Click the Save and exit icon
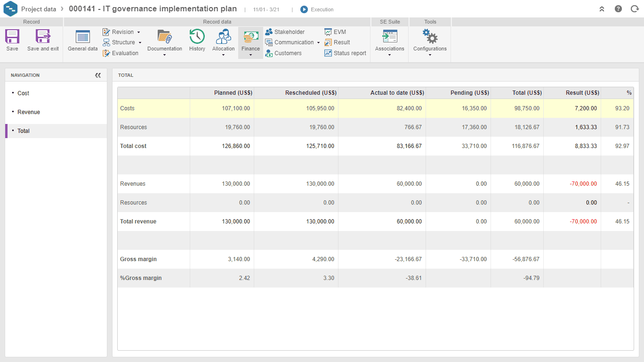The height and width of the screenshot is (362, 644). [x=43, y=37]
